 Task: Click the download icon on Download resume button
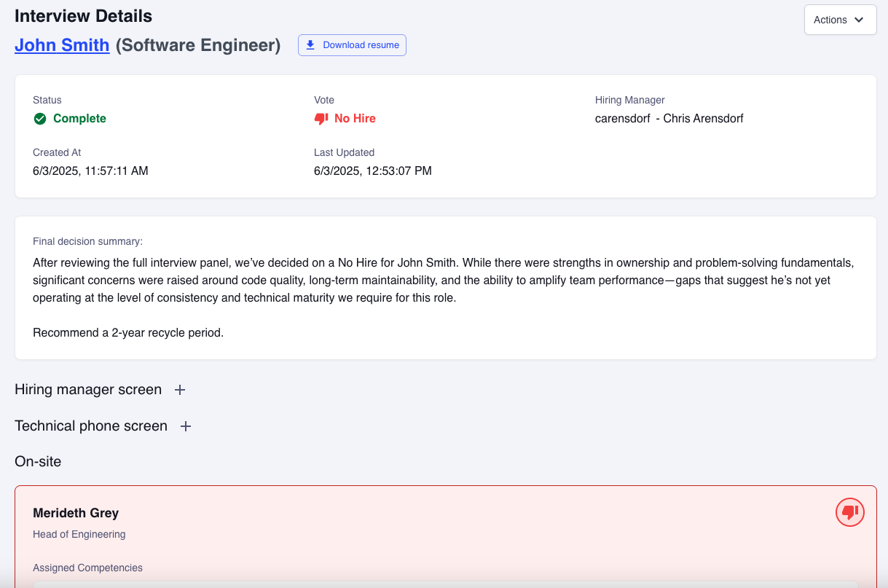click(311, 44)
